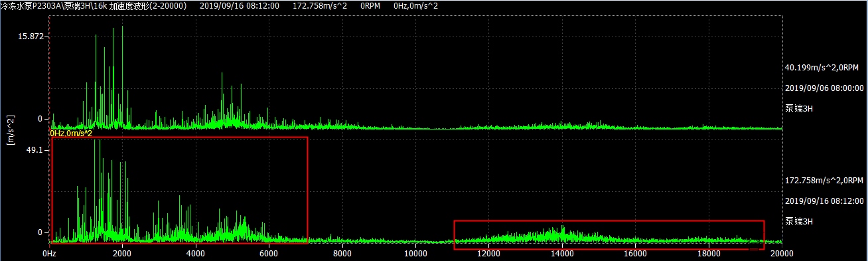Click the 4000 Hz axis tick label
This screenshot has width=868, height=261.
[195, 254]
